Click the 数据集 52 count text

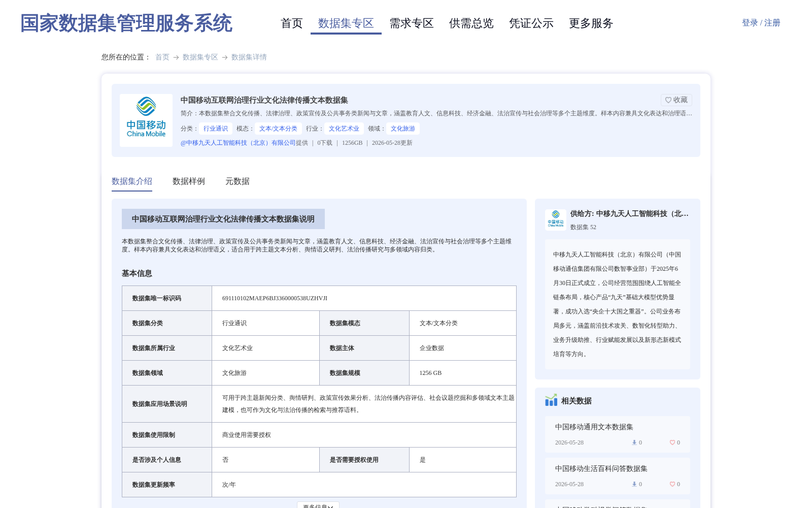[583, 227]
